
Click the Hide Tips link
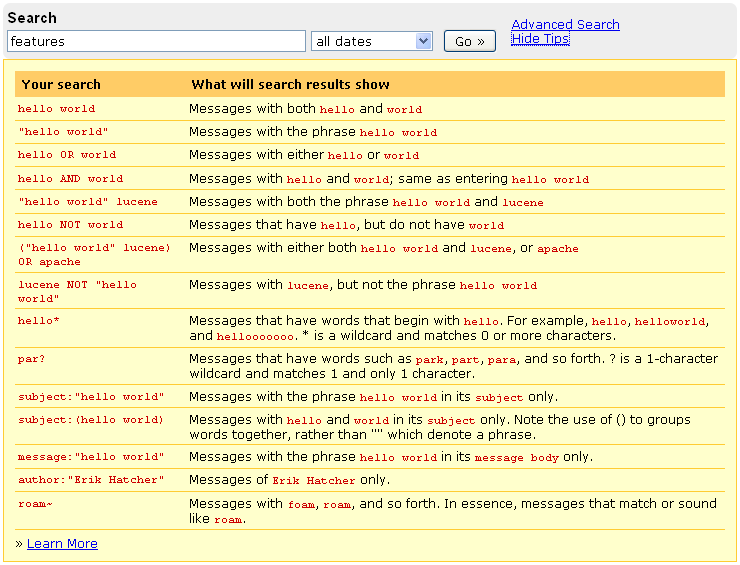click(540, 39)
